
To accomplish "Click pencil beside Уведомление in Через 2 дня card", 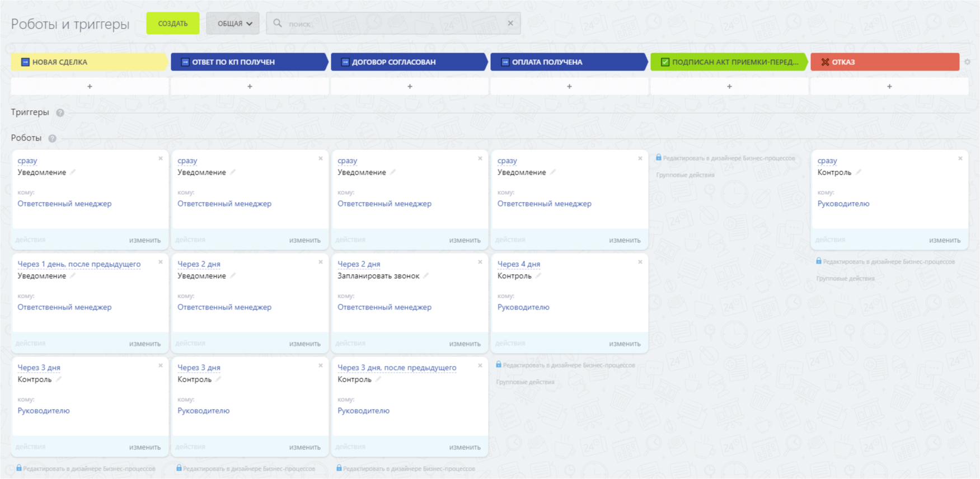I will tap(233, 275).
